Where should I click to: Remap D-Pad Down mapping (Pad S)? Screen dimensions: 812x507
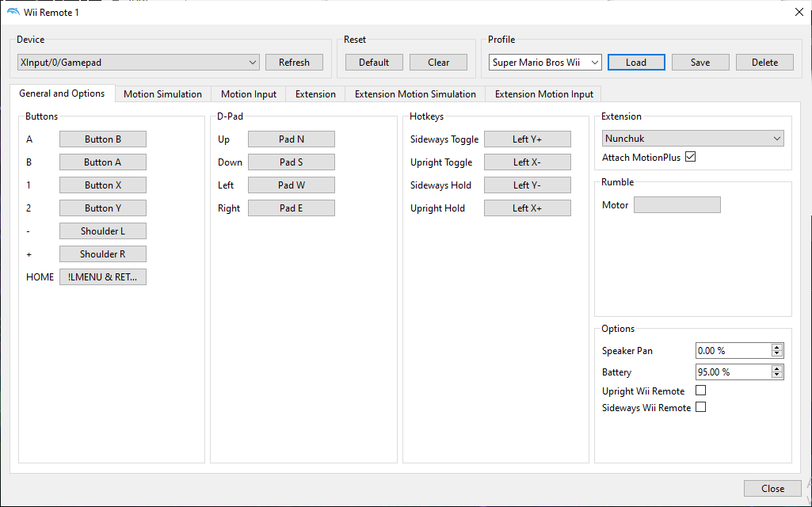[x=291, y=162]
